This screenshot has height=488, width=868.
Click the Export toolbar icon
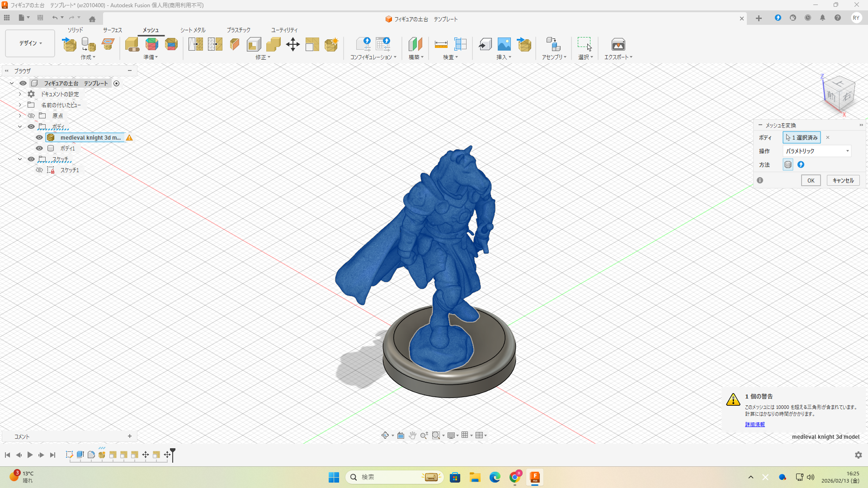618,44
